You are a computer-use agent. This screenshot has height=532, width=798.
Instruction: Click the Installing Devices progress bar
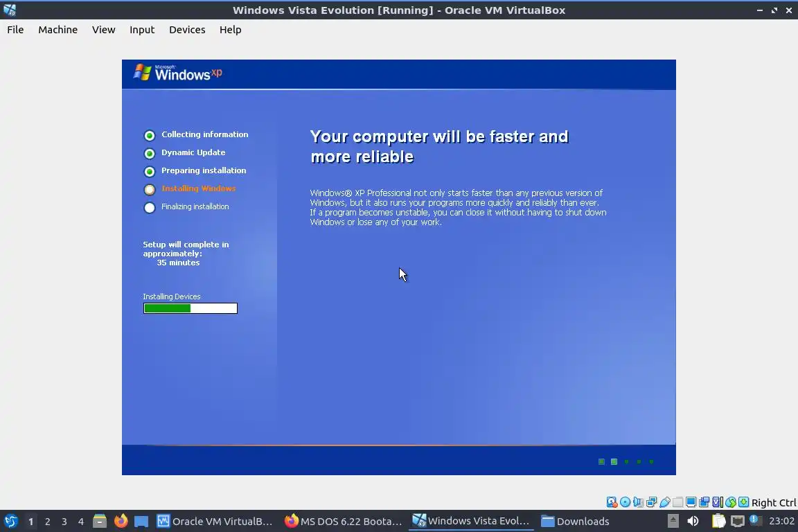[190, 308]
